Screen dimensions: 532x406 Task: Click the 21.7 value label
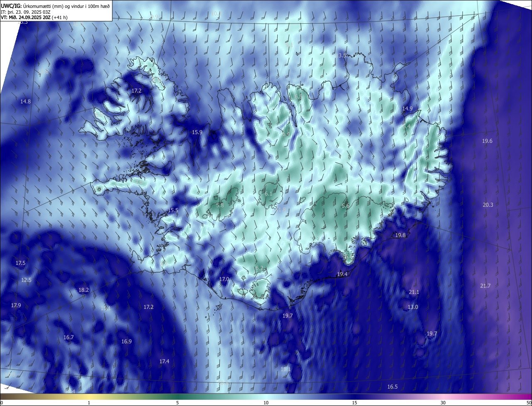click(485, 286)
